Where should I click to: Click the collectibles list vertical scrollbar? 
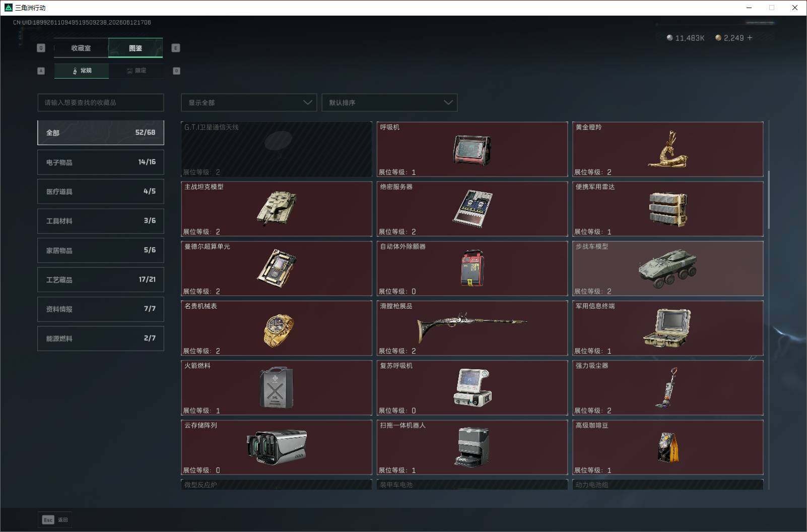[769, 199]
